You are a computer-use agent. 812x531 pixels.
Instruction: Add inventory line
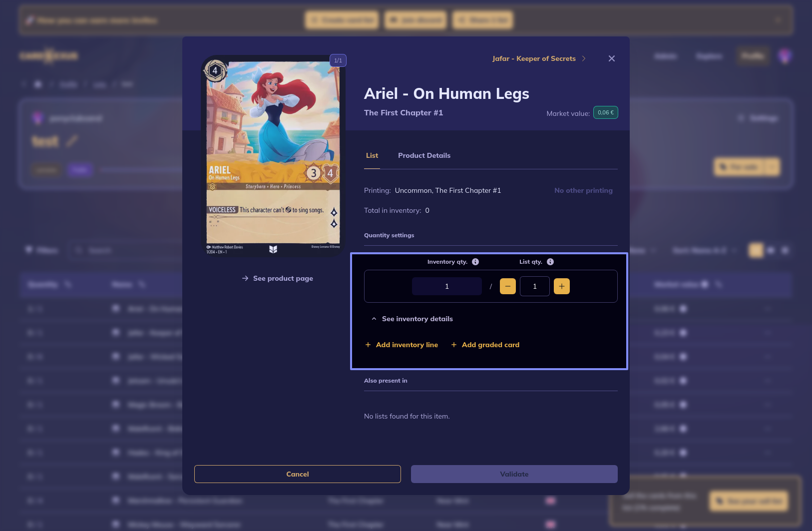(x=402, y=345)
